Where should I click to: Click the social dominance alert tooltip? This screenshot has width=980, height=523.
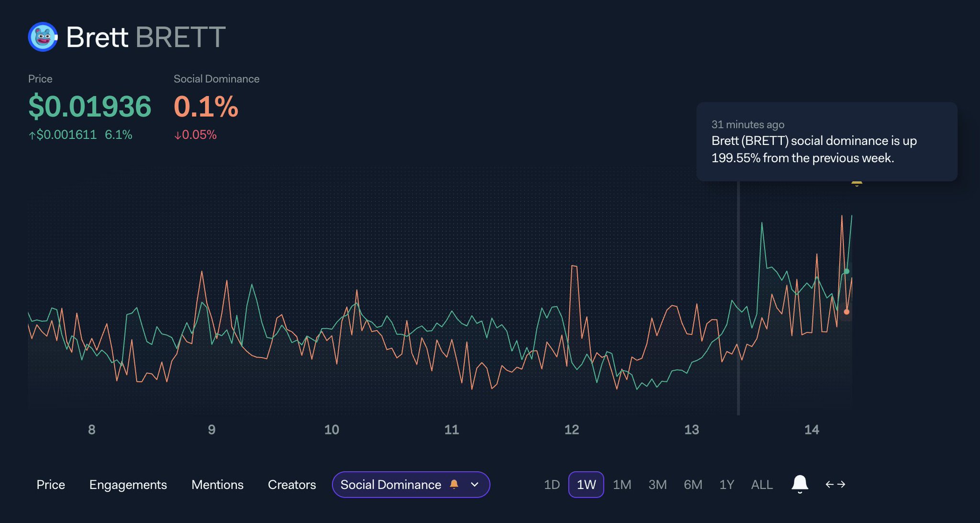826,142
